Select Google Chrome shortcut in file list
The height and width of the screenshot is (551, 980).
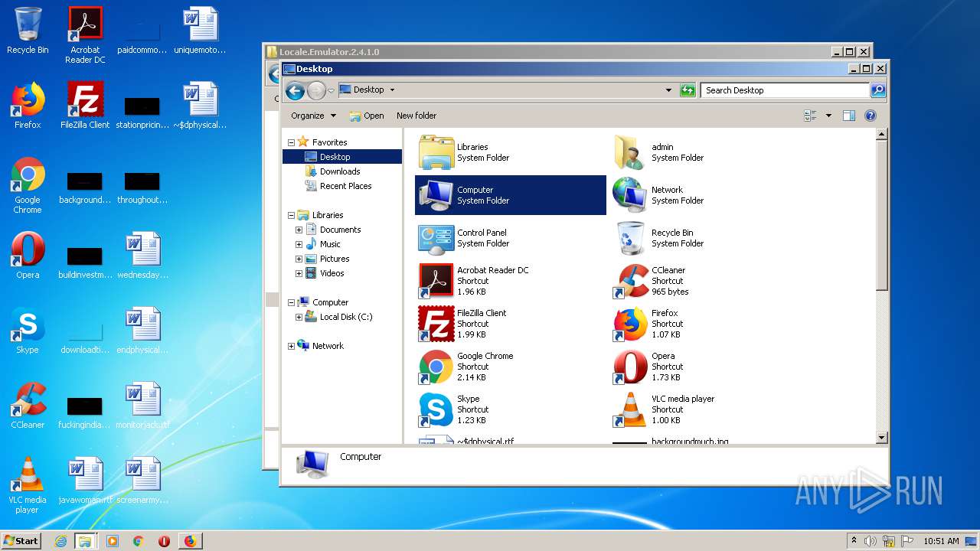tap(436, 367)
